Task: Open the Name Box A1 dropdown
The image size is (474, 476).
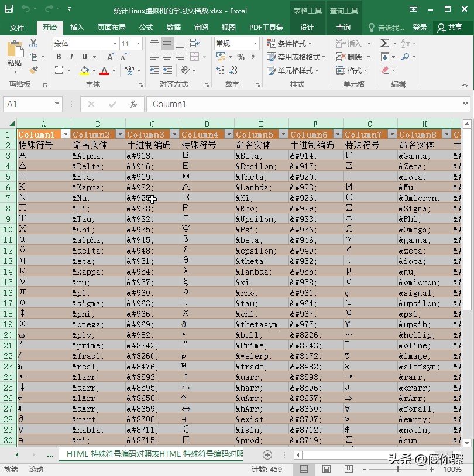Action: 57,104
